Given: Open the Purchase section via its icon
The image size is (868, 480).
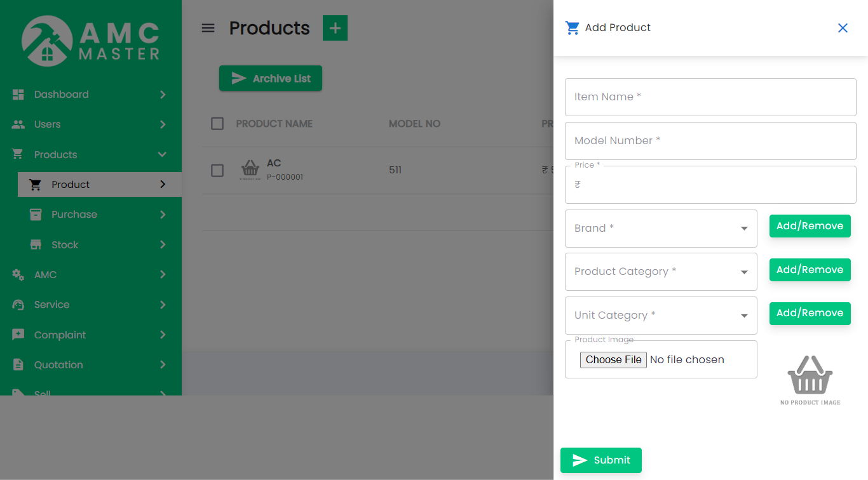Looking at the screenshot, I should (36, 214).
